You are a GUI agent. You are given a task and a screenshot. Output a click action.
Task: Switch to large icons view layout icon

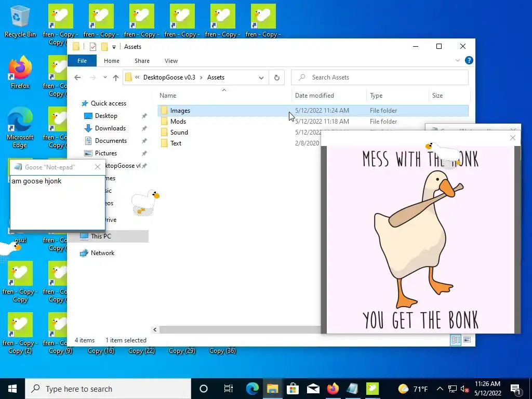tap(467, 340)
